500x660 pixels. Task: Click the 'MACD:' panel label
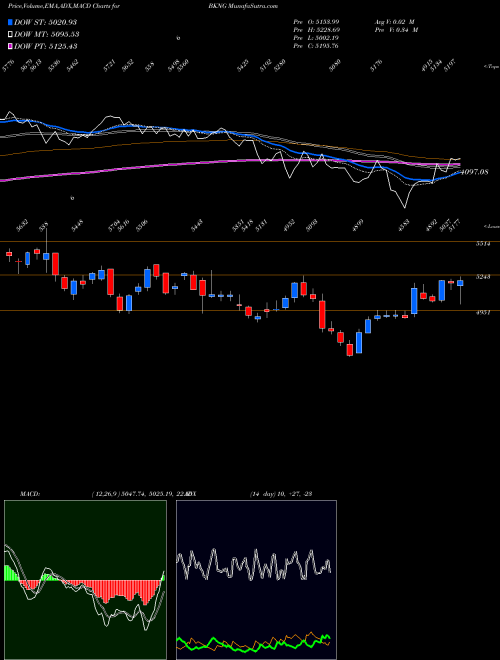29,493
